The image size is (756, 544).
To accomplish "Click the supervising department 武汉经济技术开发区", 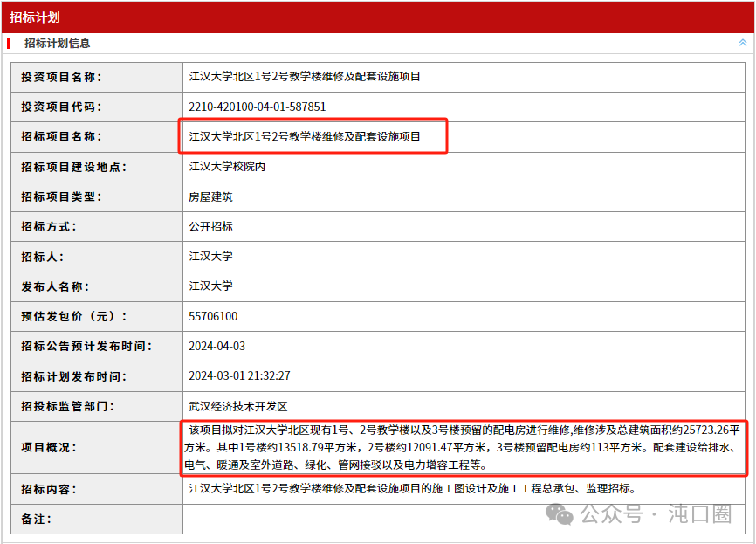I will pos(237,406).
